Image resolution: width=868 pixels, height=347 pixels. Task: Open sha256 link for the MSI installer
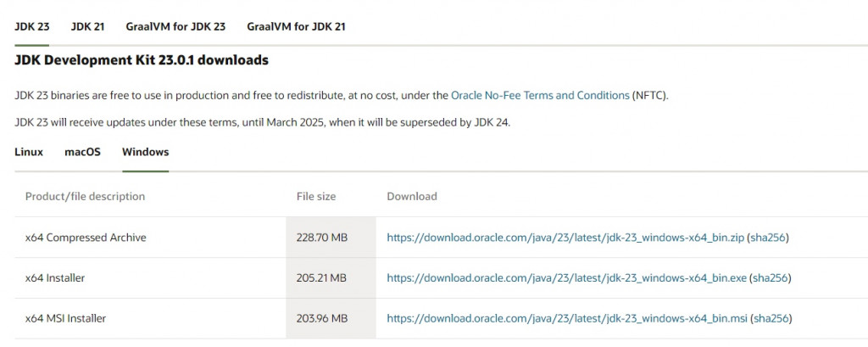point(771,319)
